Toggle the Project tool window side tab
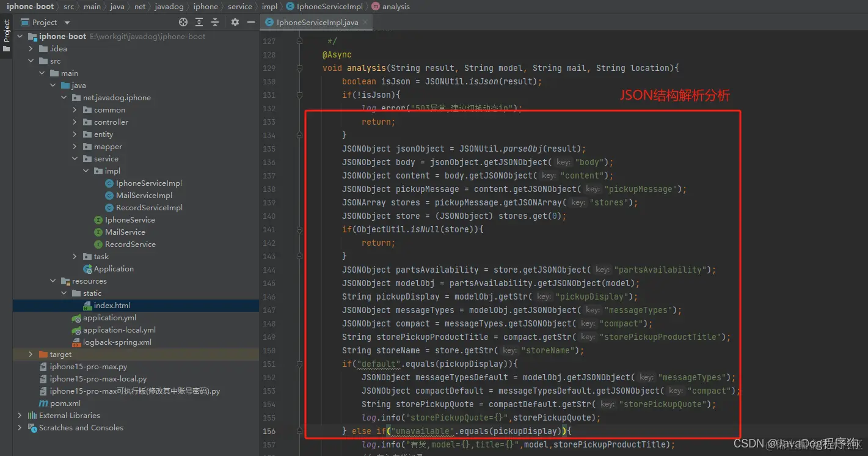868x456 pixels. (6, 37)
